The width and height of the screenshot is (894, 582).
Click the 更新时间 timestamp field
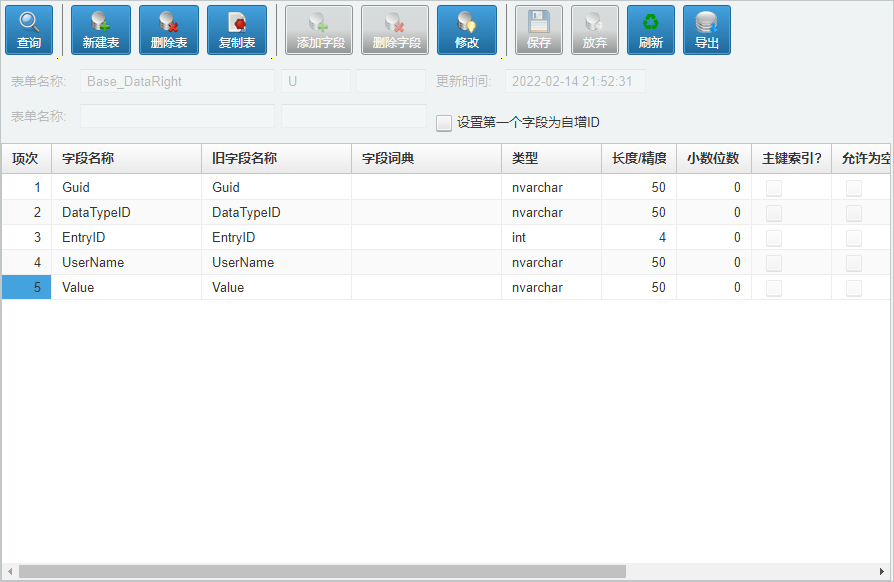[575, 82]
